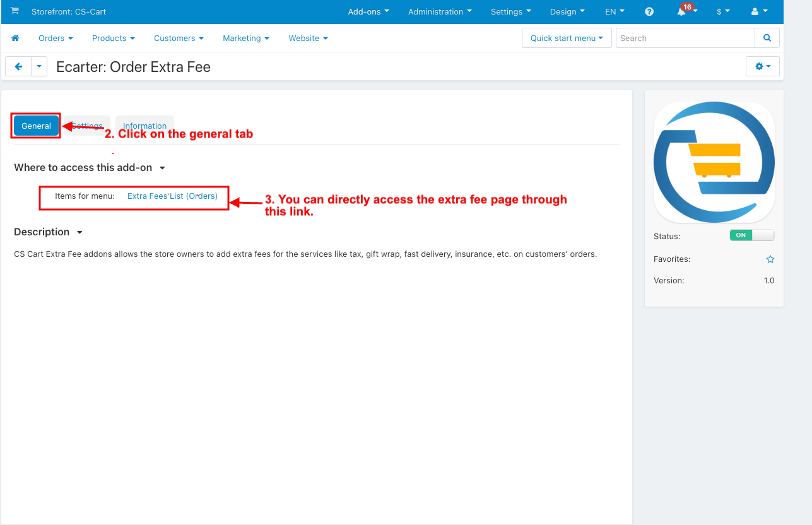Screen dimensions: 812x525
Task: Open the Products menu
Action: click(x=114, y=38)
